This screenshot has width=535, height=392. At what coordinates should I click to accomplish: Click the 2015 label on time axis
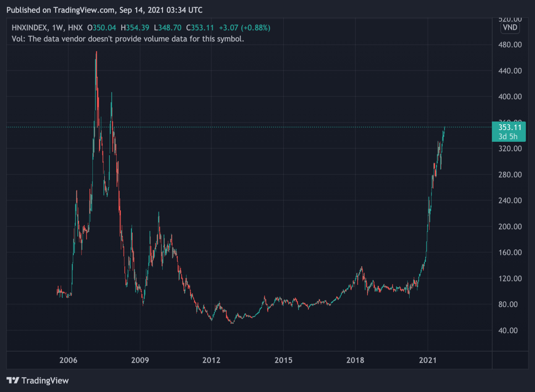pyautogui.click(x=284, y=360)
